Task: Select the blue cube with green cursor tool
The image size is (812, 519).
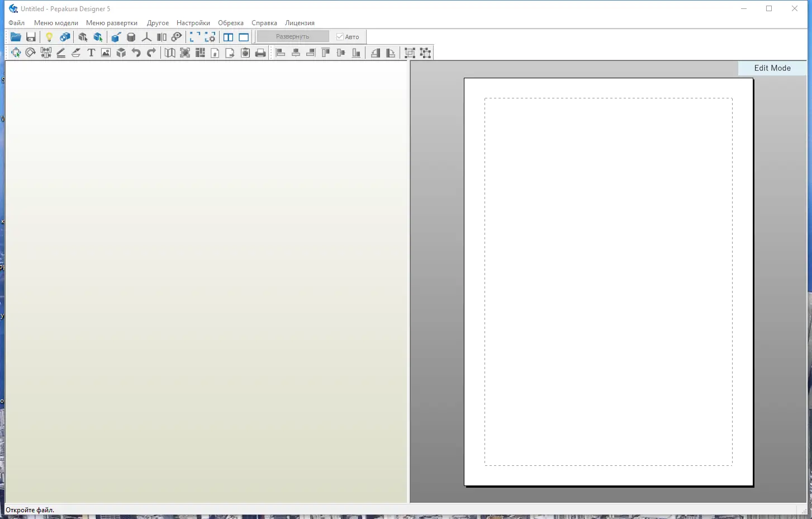Action: [x=98, y=37]
